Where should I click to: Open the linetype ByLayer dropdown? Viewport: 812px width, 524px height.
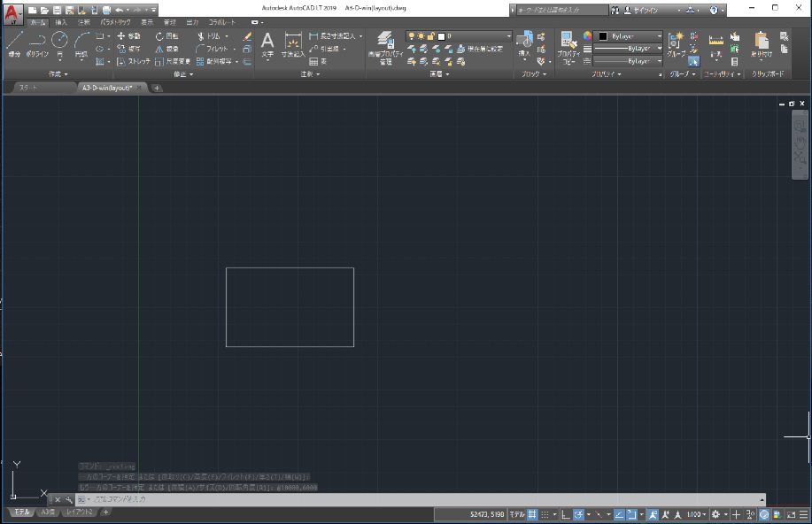tap(628, 61)
